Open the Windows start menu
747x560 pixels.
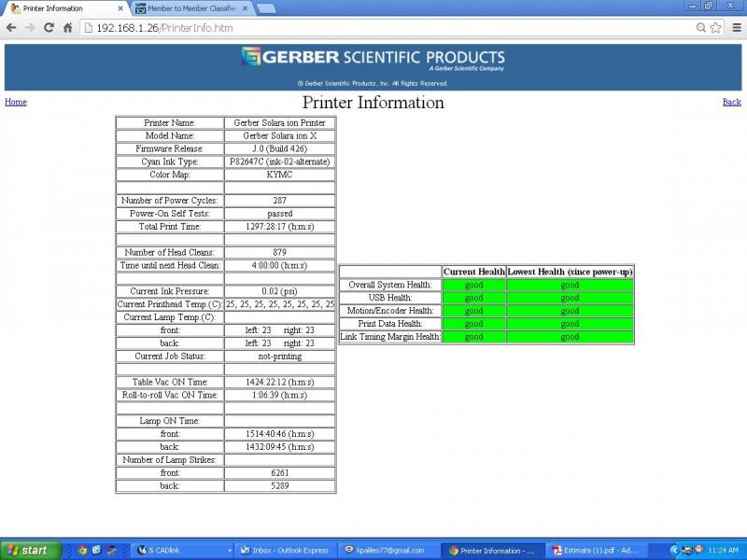pos(31,551)
